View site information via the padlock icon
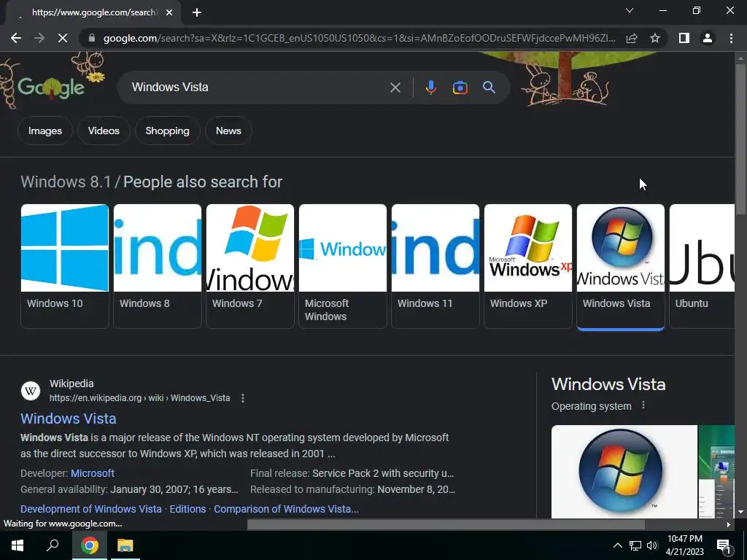Screen dimensions: 747x560 tap(92, 38)
